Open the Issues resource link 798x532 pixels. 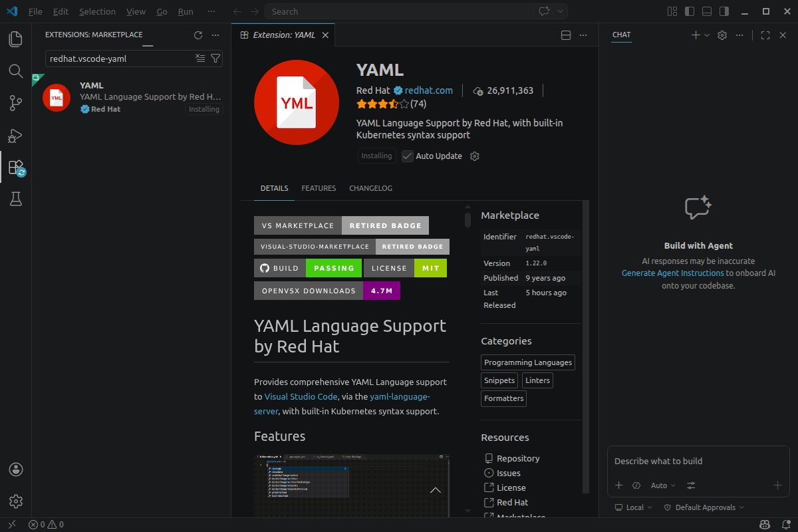click(x=509, y=473)
